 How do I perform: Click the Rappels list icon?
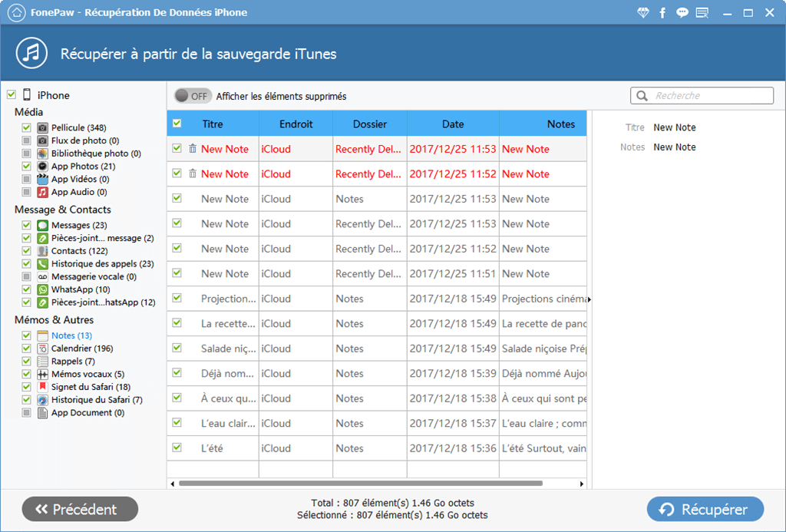[x=43, y=362]
